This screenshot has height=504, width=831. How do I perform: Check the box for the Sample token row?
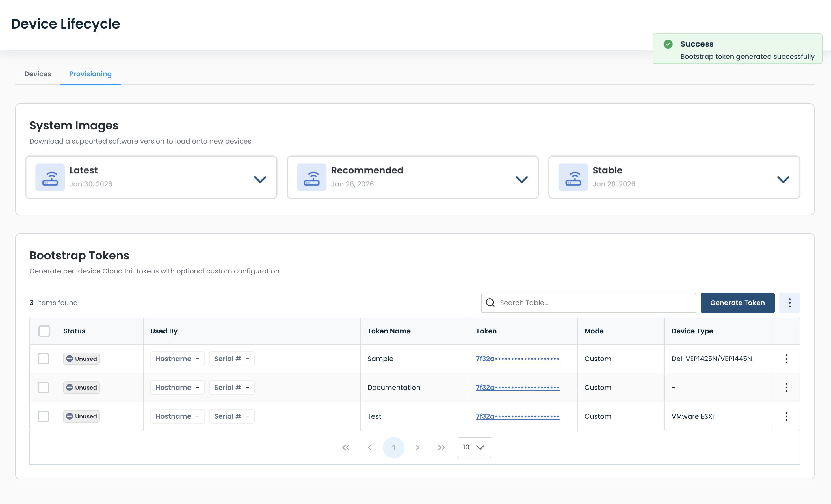coord(43,359)
